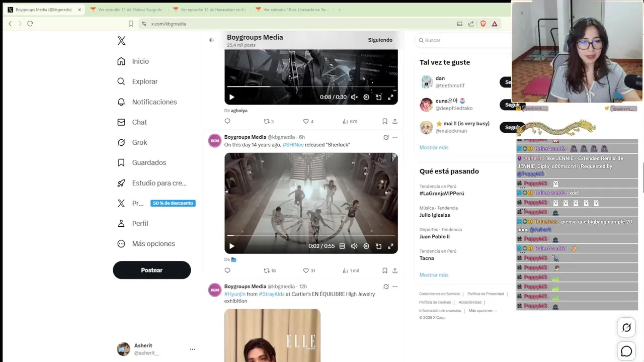Toggle captions on Sherlock video

[342, 246]
